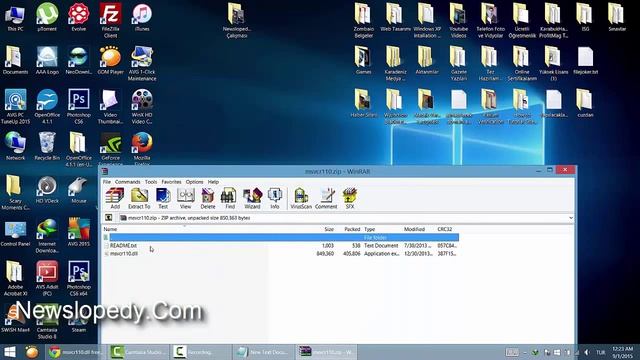
Task: Select the Evolve desktop icon
Action: 79,18
